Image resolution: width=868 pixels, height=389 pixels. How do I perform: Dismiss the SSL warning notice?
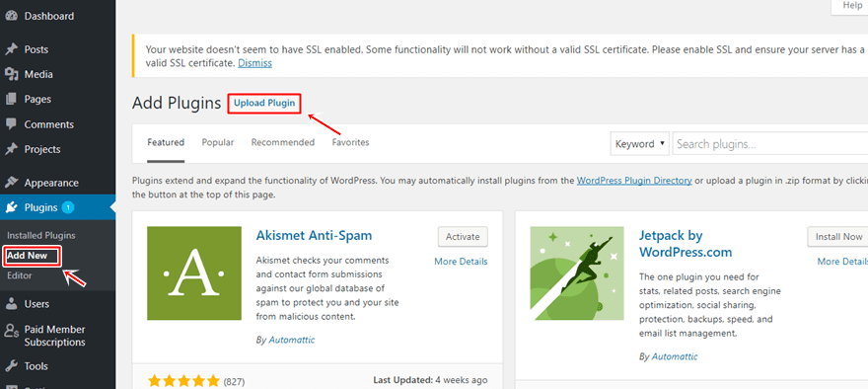click(254, 63)
